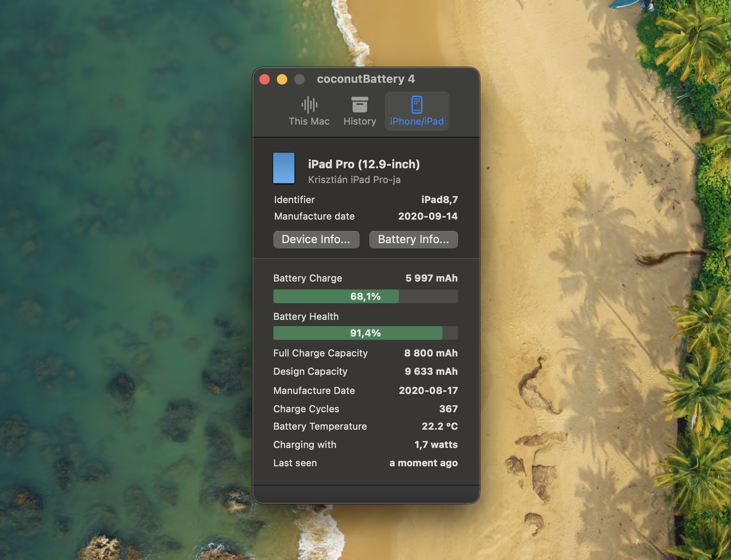
Task: Select the 367 charge cycles value
Action: point(449,409)
